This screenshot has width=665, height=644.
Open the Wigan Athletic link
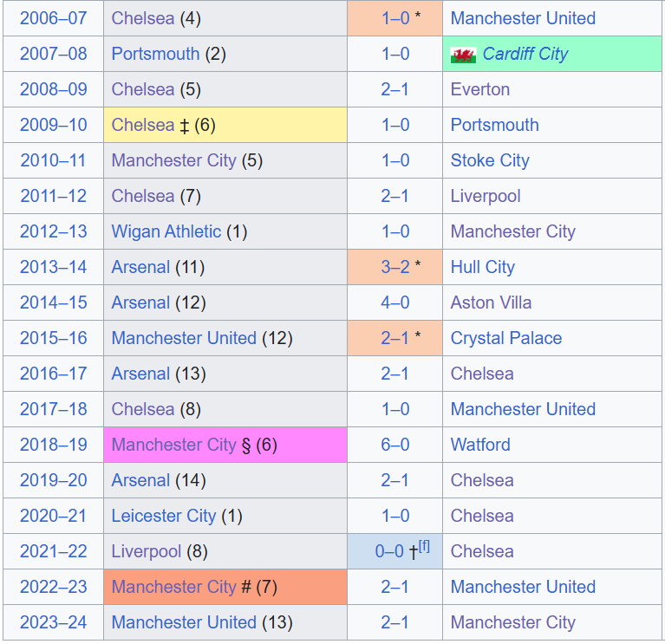pos(166,231)
